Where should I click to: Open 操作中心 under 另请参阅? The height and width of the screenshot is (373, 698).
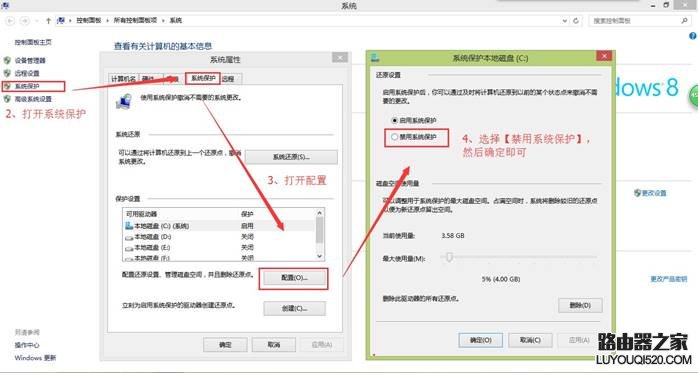27,345
